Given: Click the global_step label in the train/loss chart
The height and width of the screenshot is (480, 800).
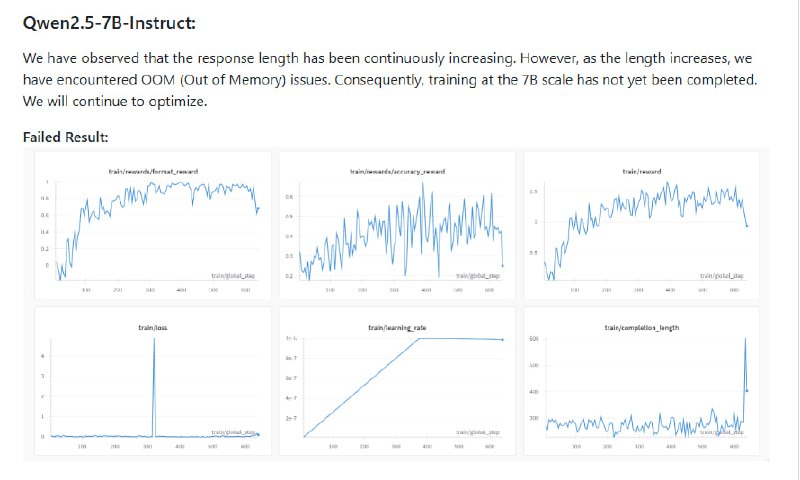Looking at the screenshot, I should (231, 432).
